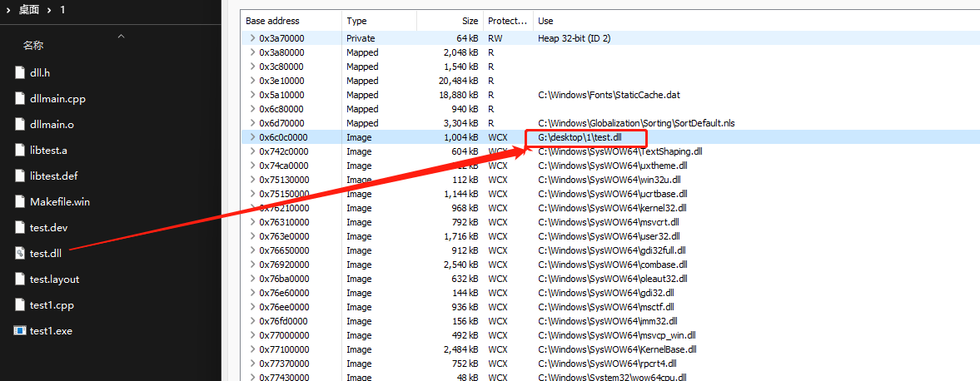
Task: Click folder '1' in breadcrumb path
Action: point(62,9)
